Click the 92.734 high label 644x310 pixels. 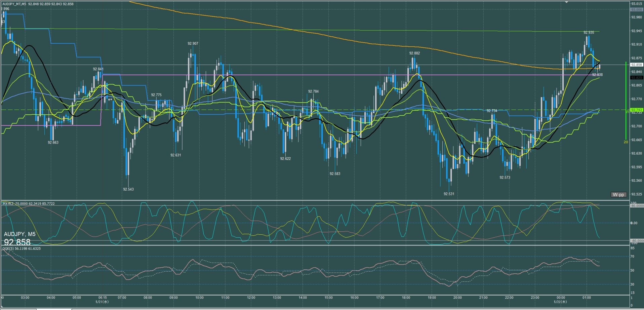click(492, 111)
